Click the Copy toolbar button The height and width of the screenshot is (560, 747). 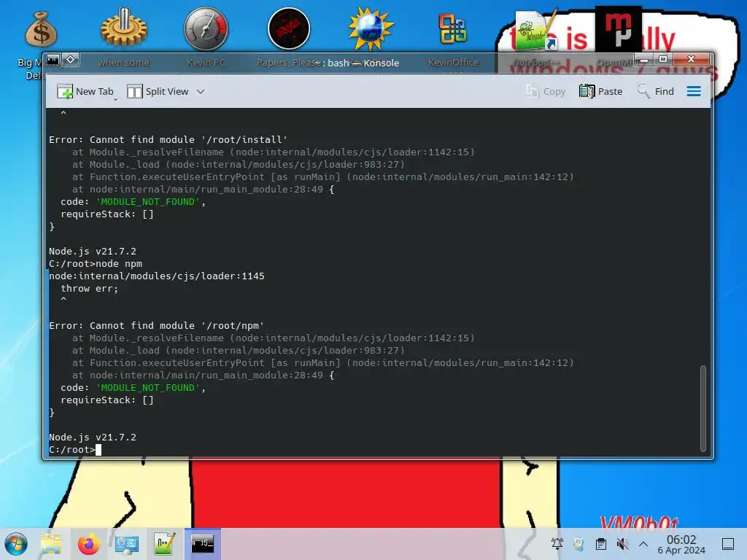pos(545,91)
